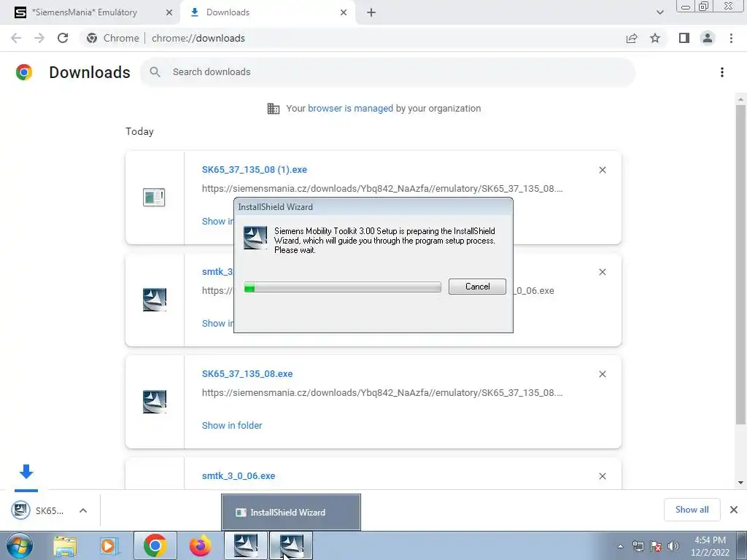Viewport: 747px width, 560px height.
Task: Open Action Center flag tray icon
Action: pyautogui.click(x=656, y=546)
